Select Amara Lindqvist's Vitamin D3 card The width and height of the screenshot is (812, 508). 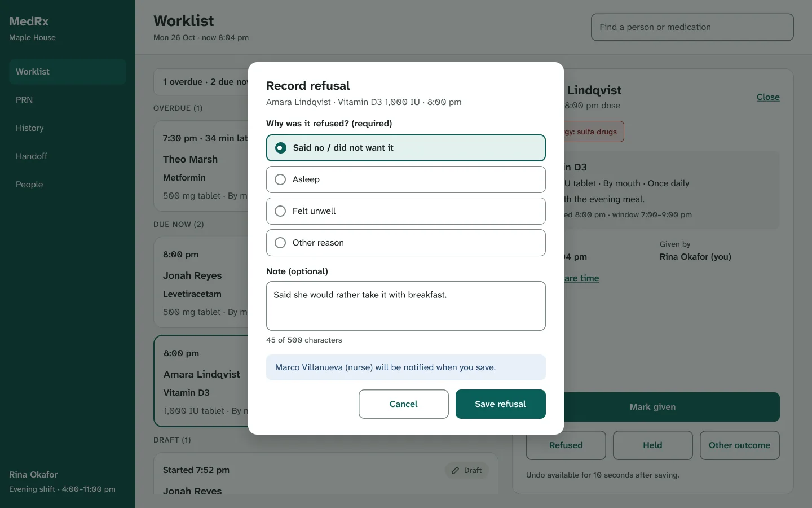pyautogui.click(x=201, y=381)
